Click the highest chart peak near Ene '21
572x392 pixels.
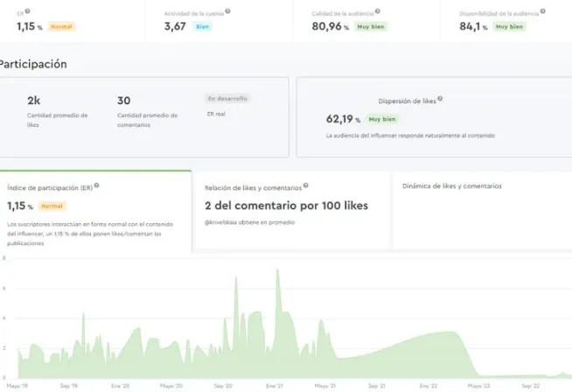tap(278, 270)
